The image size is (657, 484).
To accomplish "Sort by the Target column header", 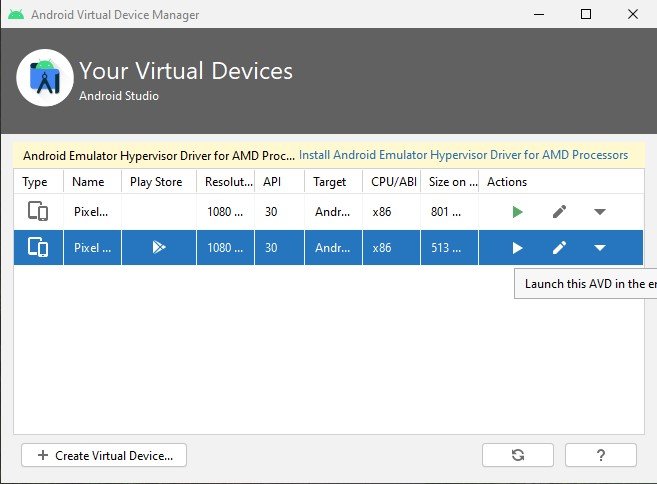I will coord(334,182).
